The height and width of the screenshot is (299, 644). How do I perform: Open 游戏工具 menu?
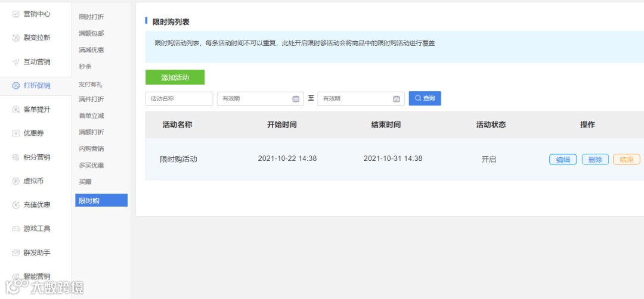tap(36, 229)
